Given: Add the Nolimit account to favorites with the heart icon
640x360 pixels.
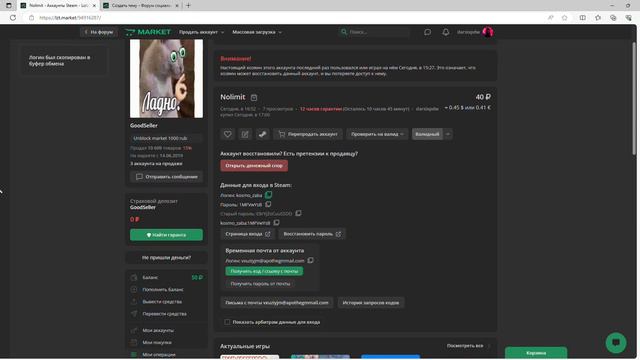Looking at the screenshot, I should (x=227, y=134).
